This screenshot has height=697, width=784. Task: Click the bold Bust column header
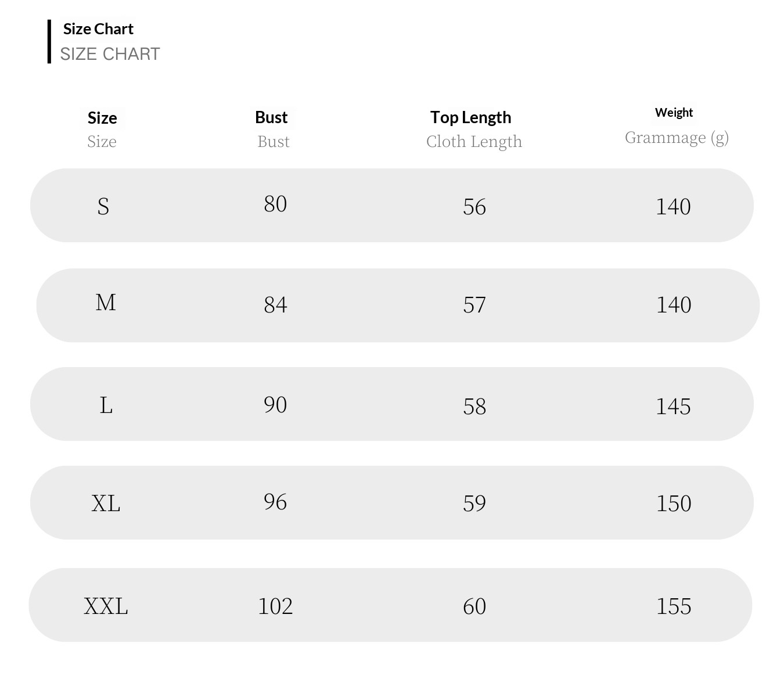271,117
